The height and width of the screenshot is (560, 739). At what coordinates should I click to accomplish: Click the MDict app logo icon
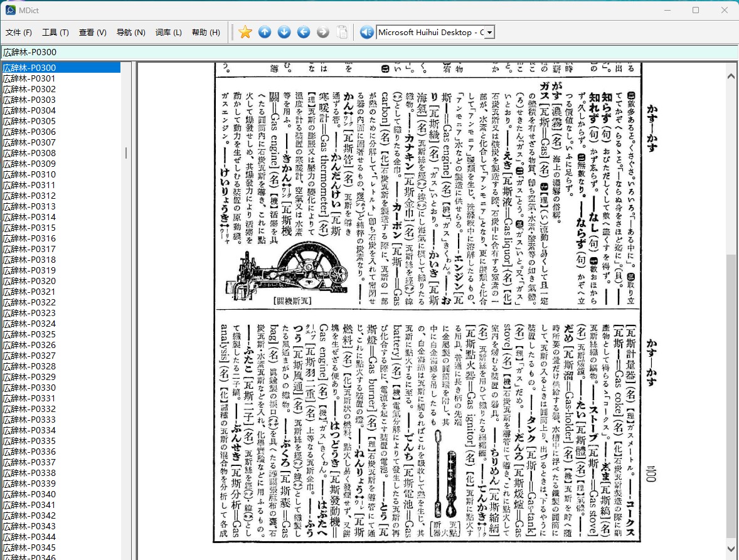tap(11, 10)
